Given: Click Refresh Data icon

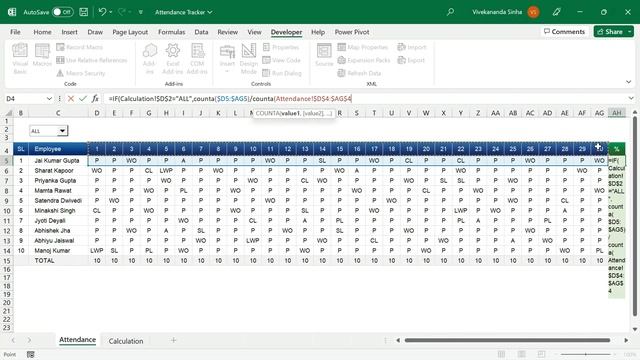Looking at the screenshot, I should coord(342,73).
